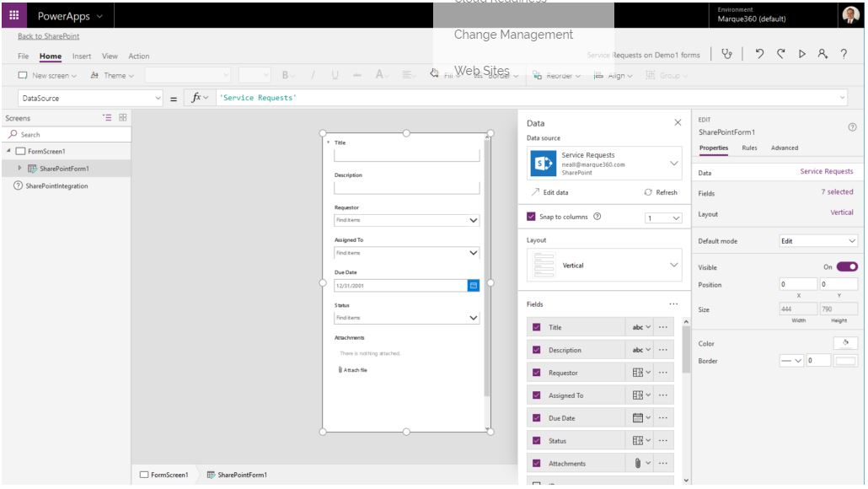The height and width of the screenshot is (489, 868).
Task: Open the DataSource property dropdown
Action: pyautogui.click(x=90, y=98)
